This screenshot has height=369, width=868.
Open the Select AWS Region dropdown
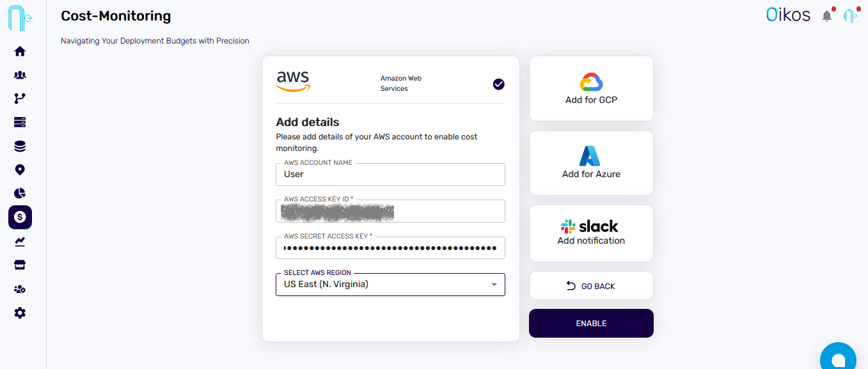(390, 284)
